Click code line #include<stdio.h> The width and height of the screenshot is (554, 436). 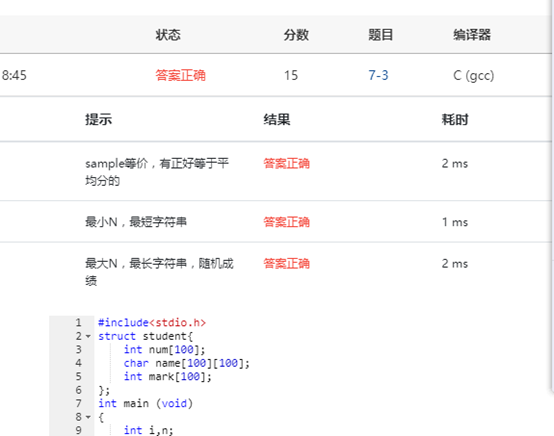[x=152, y=323]
